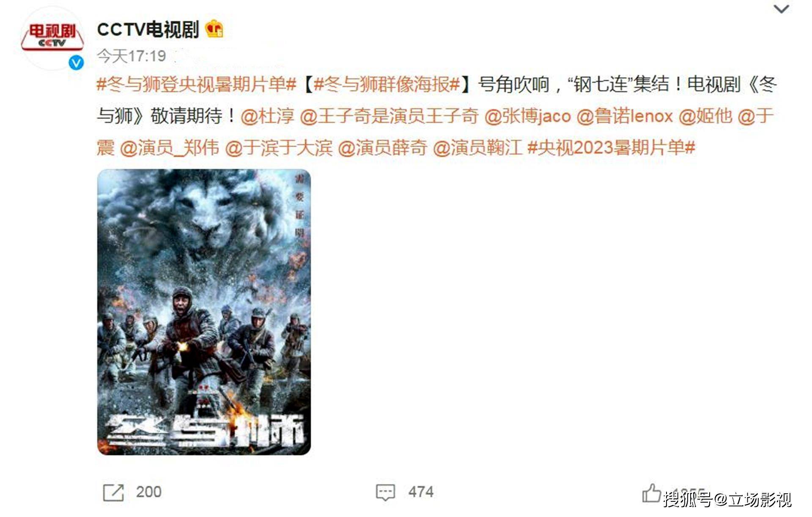This screenshot has height=517, width=812.
Task: Open hashtag #央视2023暑期片单#
Action: [x=611, y=148]
